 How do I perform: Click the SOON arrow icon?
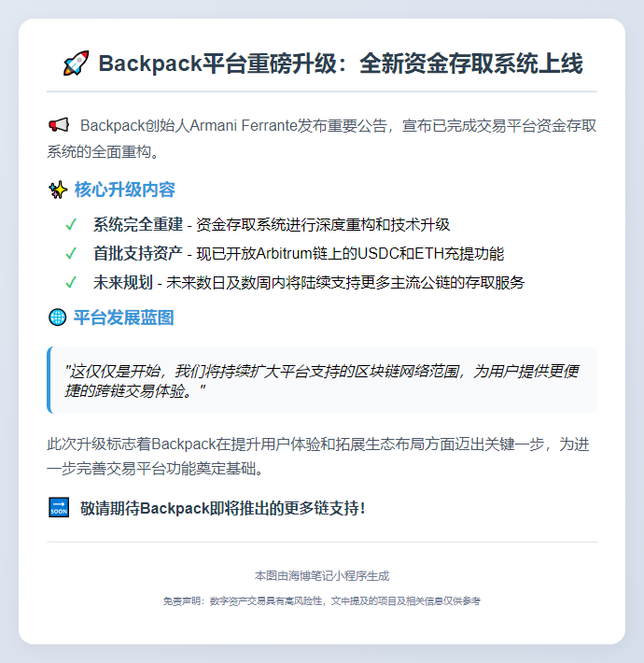(59, 507)
